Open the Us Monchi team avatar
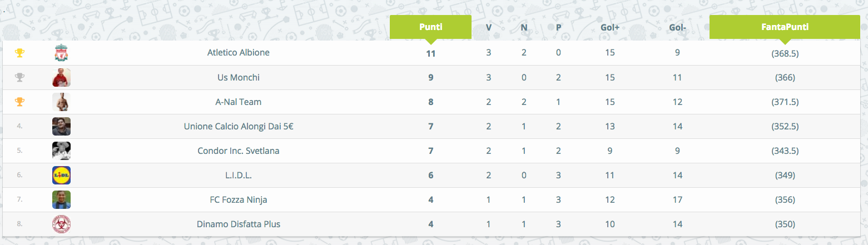868x245 pixels. pos(61,78)
